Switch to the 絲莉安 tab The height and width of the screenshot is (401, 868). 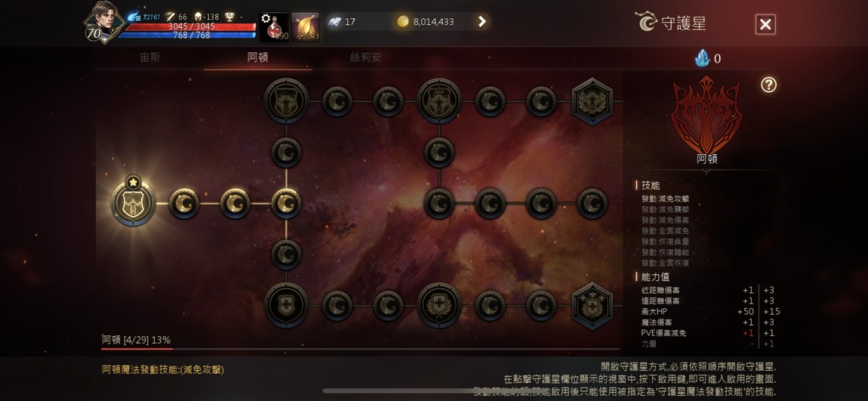pos(365,57)
